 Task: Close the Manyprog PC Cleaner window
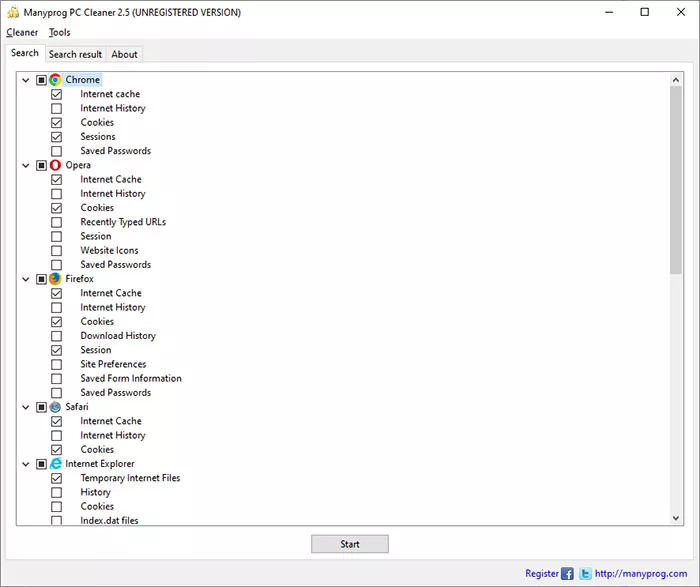(x=681, y=12)
